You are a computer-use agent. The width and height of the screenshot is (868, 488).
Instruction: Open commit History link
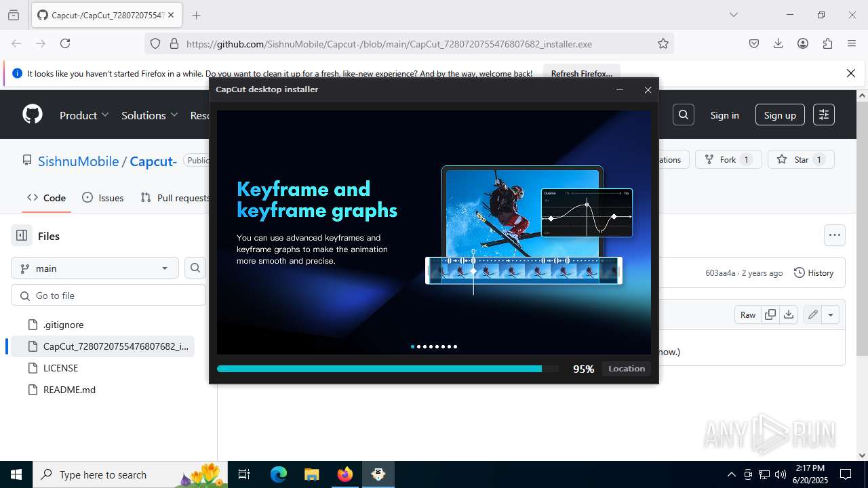(813, 272)
